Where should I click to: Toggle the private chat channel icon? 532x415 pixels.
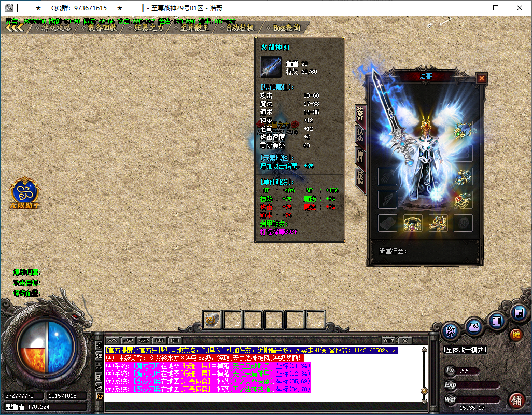(99, 377)
